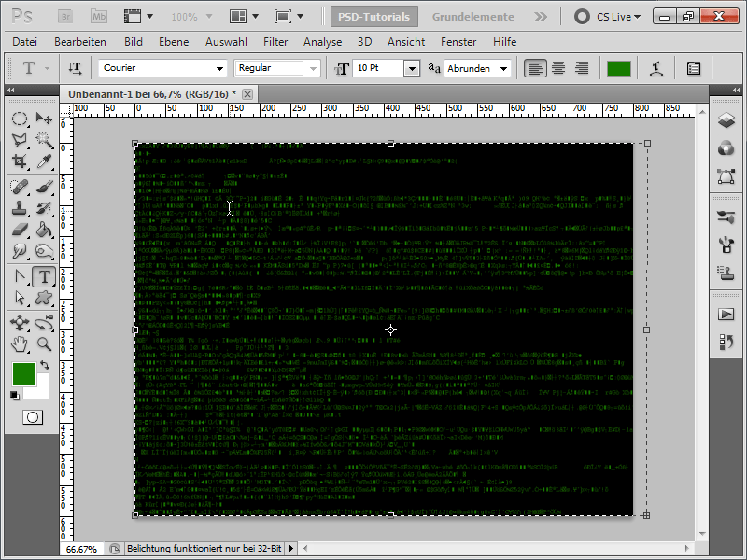Open the Actions panel play icon
This screenshot has width=747, height=560.
tap(726, 315)
